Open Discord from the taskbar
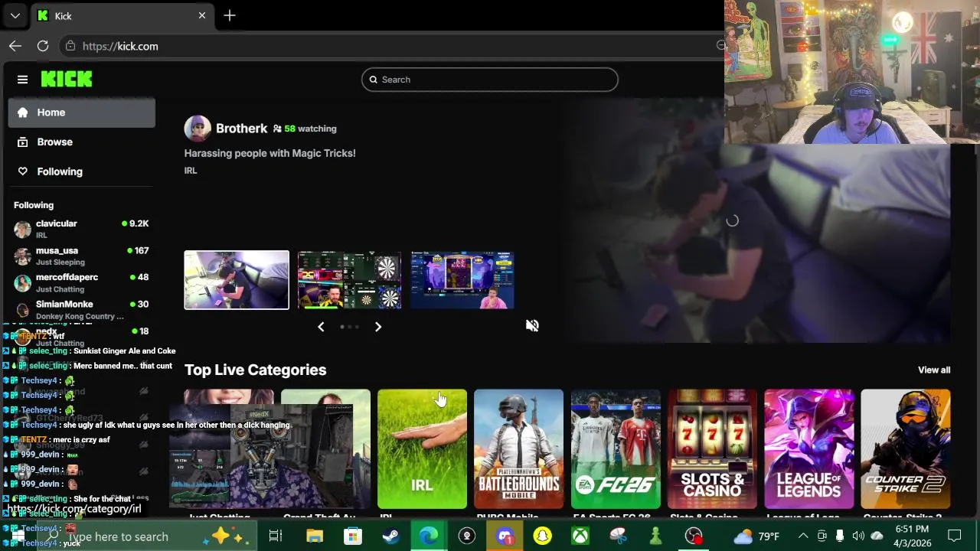 505,536
